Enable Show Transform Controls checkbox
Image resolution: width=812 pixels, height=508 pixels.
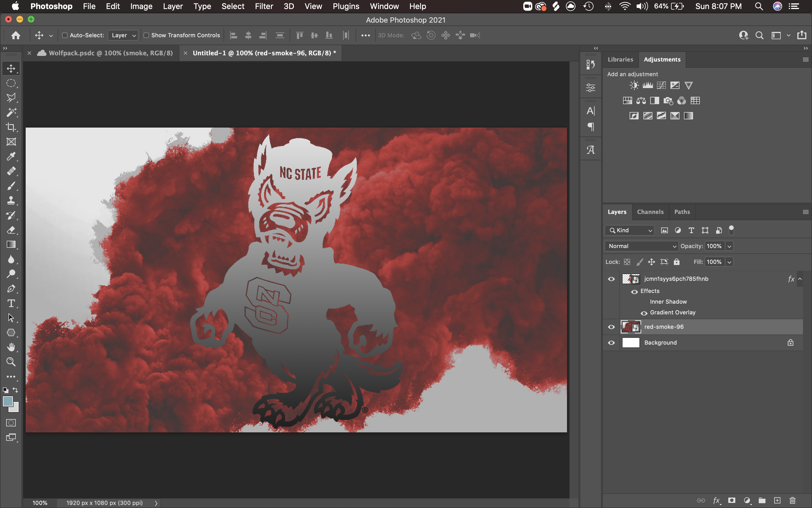(146, 35)
